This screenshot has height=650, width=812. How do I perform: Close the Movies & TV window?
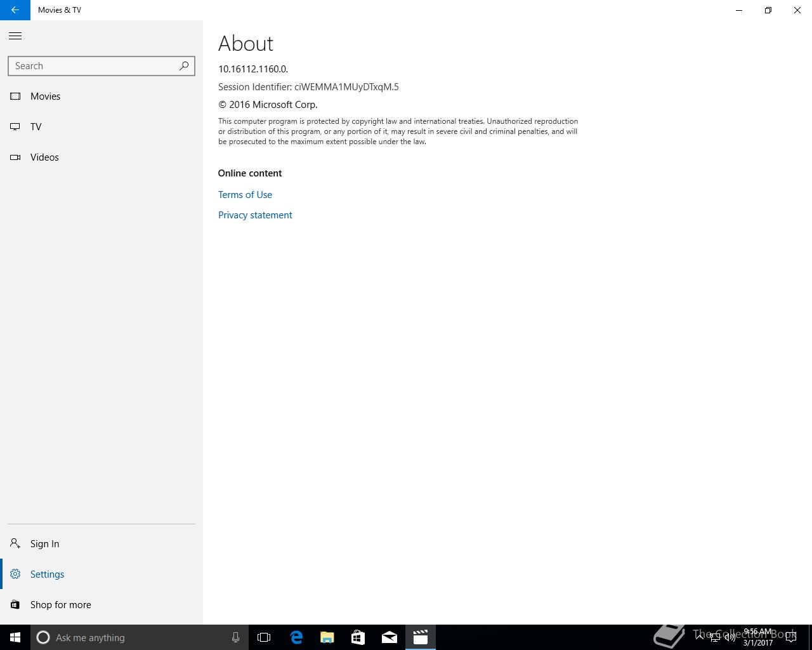tap(797, 10)
